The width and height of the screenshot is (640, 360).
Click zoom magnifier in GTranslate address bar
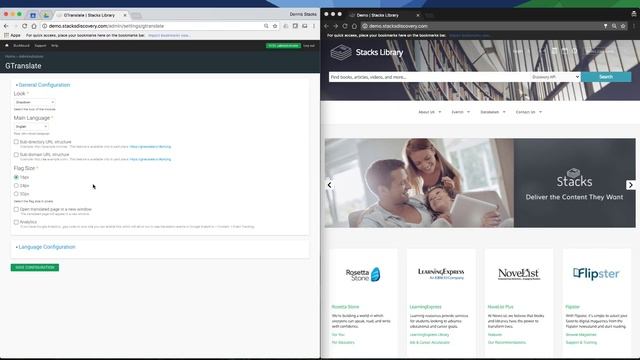(x=266, y=26)
